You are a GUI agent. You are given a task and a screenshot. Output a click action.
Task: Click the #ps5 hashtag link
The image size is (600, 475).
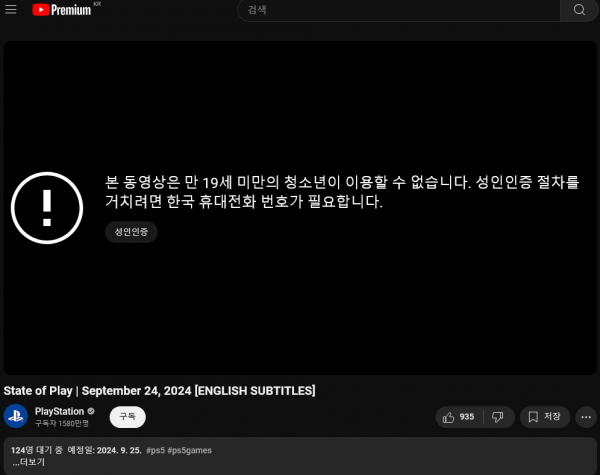pyautogui.click(x=156, y=450)
